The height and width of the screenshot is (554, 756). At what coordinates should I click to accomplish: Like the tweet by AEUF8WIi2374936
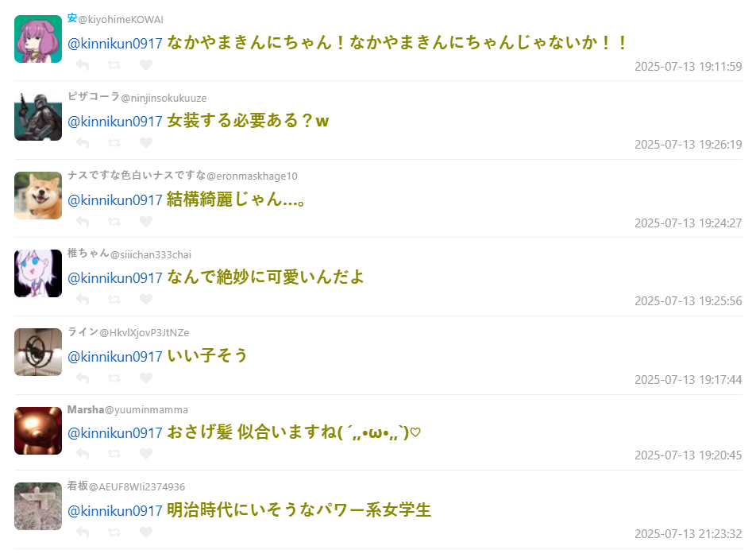point(145,533)
